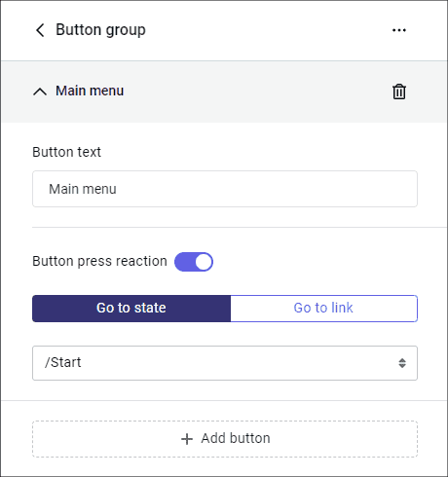448x477 pixels.
Task: Click the Button group title text
Action: click(100, 30)
